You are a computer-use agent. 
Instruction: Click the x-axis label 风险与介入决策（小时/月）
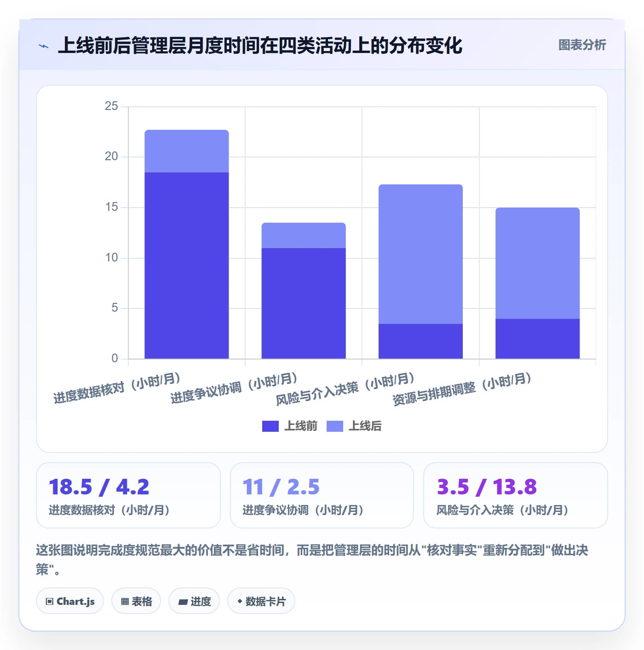[345, 389]
